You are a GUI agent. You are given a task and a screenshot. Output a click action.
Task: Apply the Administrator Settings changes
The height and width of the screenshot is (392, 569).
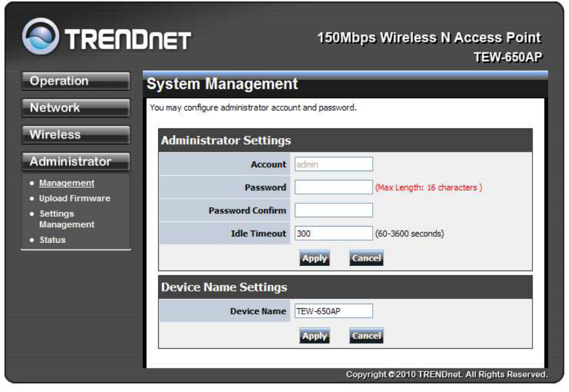[x=314, y=258]
